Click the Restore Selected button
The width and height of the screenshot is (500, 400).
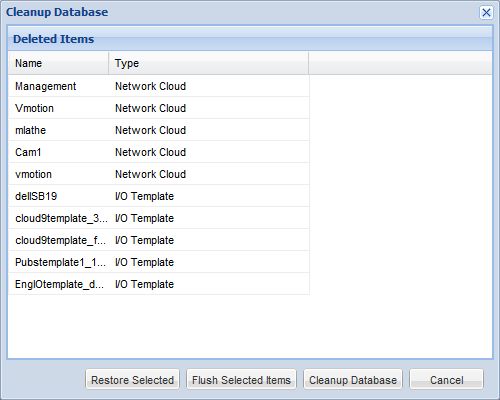click(133, 380)
